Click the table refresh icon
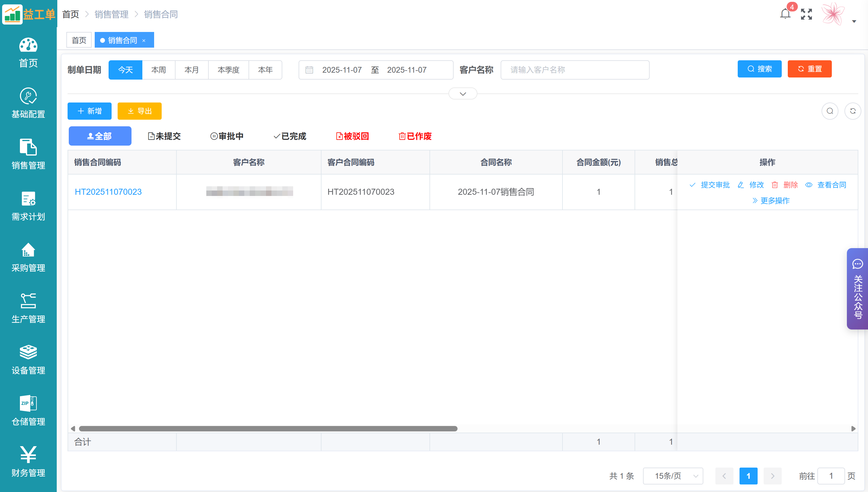This screenshot has height=492, width=868. (x=852, y=111)
